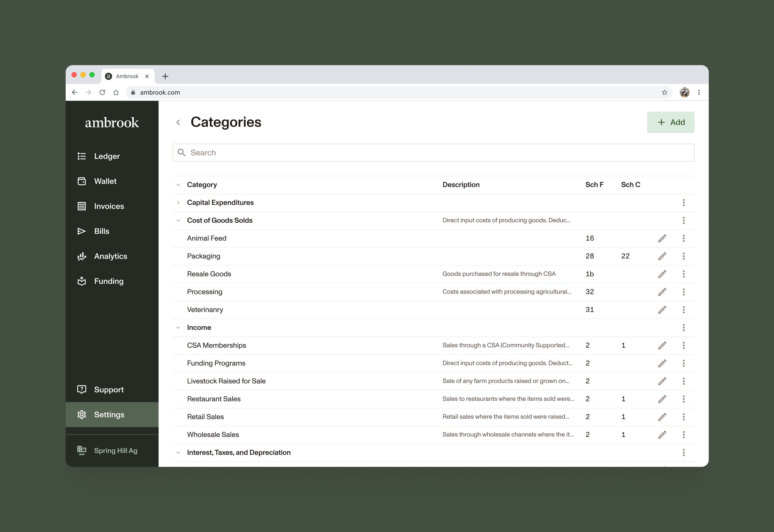The image size is (774, 532).
Task: Open three-dot menu for Income group
Action: [683, 328]
